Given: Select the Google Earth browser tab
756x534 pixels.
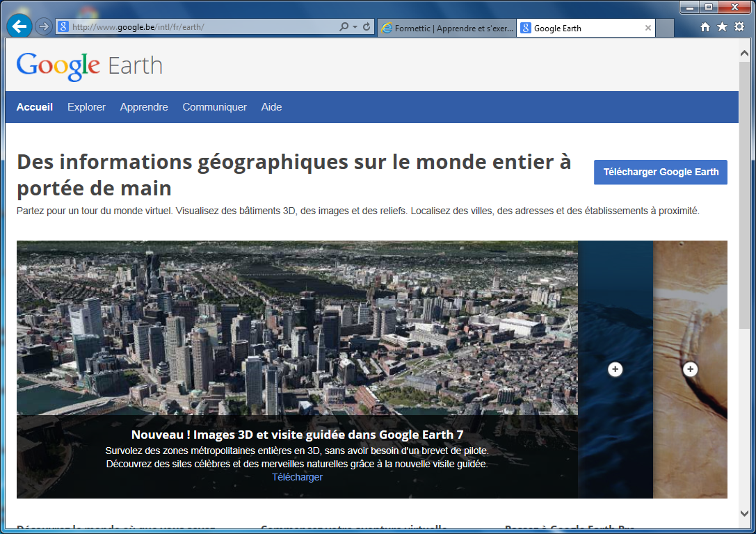Looking at the screenshot, I should pos(586,28).
